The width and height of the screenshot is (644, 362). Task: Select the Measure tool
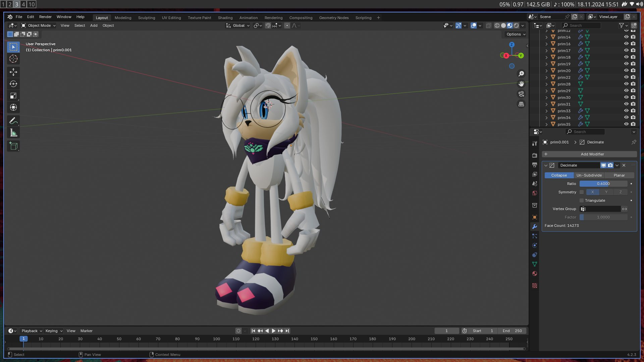[x=13, y=133]
